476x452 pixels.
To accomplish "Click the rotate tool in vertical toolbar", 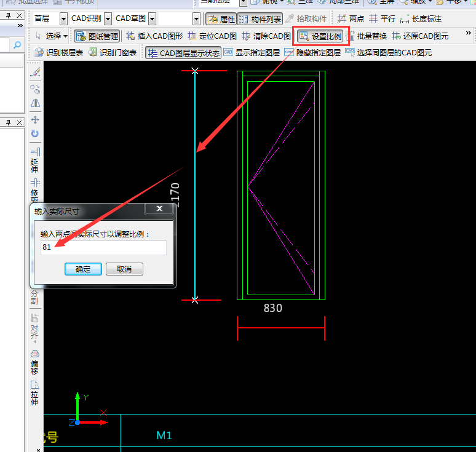I will click(35, 133).
